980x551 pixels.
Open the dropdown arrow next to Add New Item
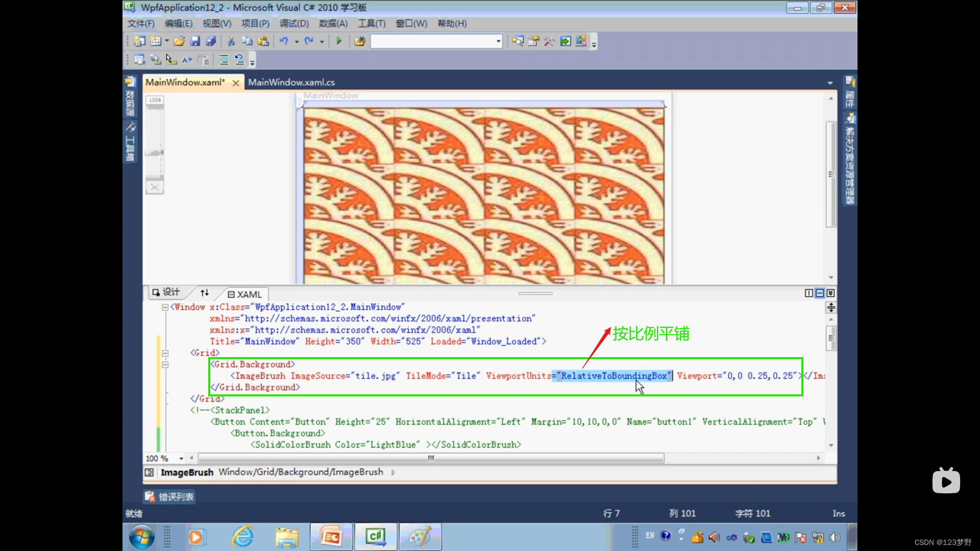pos(167,41)
